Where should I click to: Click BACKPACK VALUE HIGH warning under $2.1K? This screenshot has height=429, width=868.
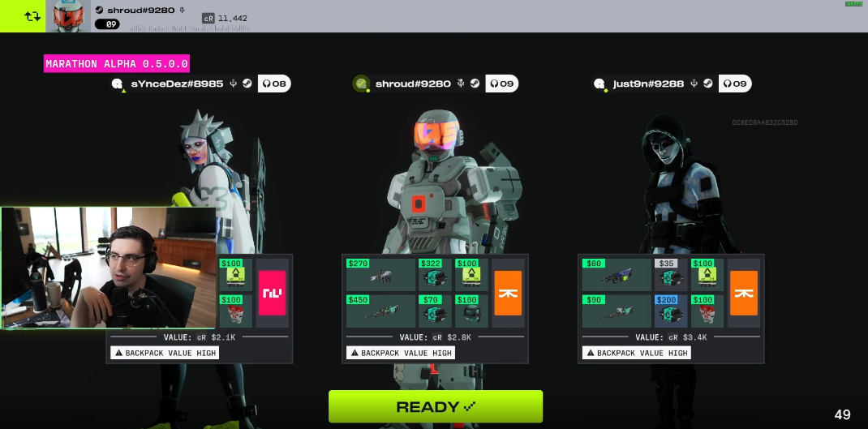click(x=165, y=353)
